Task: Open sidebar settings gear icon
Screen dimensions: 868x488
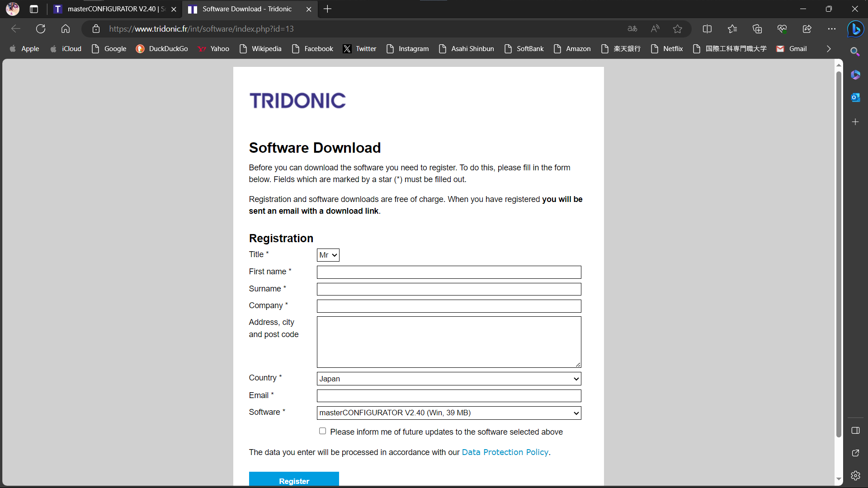Action: pos(855,475)
